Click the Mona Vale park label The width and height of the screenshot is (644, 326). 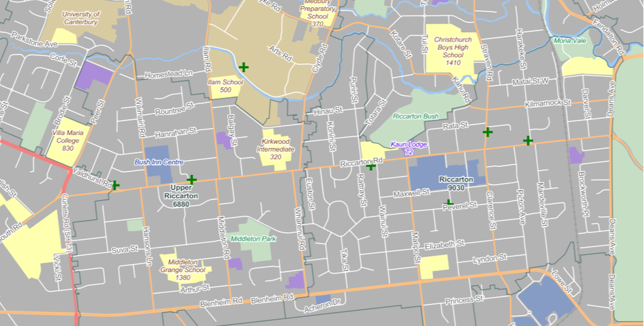pyautogui.click(x=569, y=41)
